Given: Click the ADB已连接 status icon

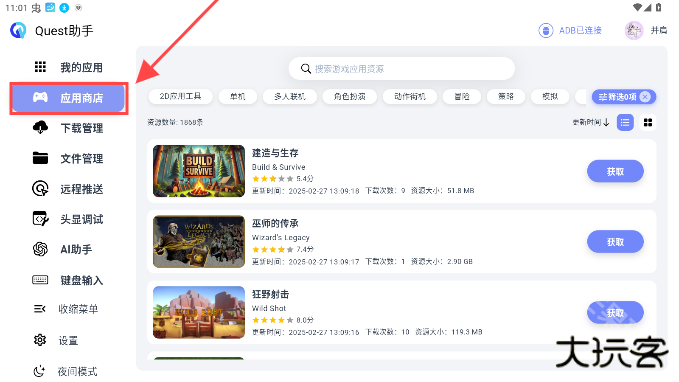Looking at the screenshot, I should tap(546, 30).
